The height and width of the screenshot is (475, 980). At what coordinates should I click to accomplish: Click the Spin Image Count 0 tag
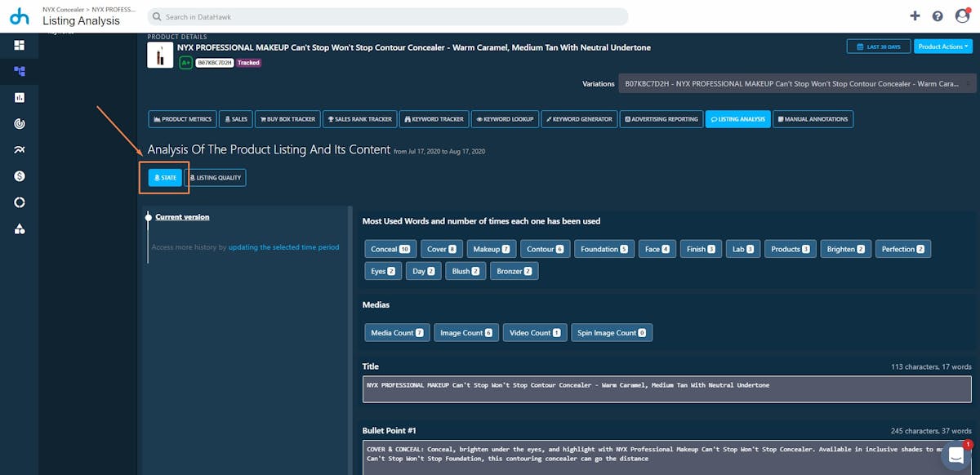click(x=612, y=332)
